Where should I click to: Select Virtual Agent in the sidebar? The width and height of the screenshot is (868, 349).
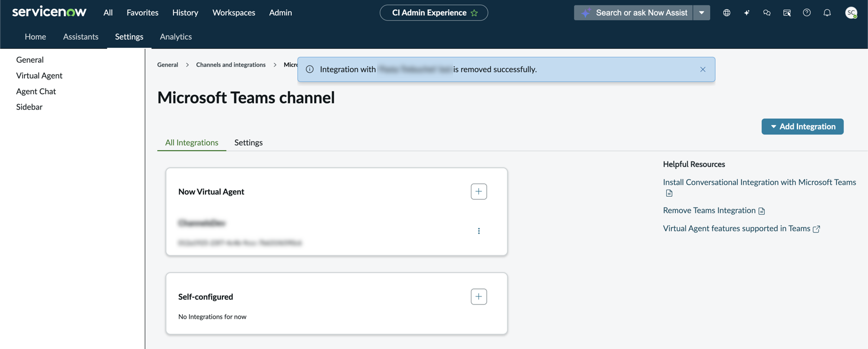(39, 75)
